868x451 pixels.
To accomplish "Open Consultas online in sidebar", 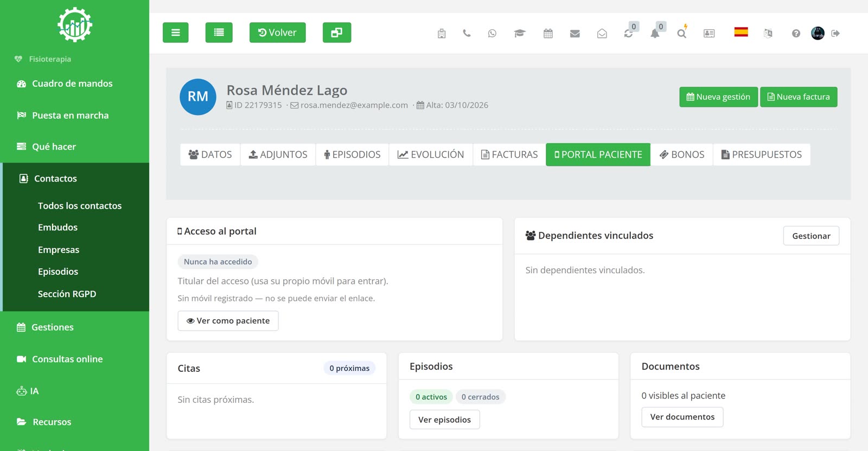I will (67, 359).
